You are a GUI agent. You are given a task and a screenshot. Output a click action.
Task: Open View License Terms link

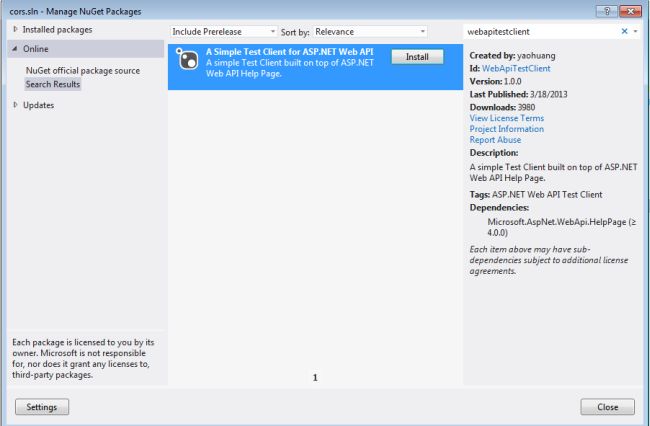pos(507,118)
